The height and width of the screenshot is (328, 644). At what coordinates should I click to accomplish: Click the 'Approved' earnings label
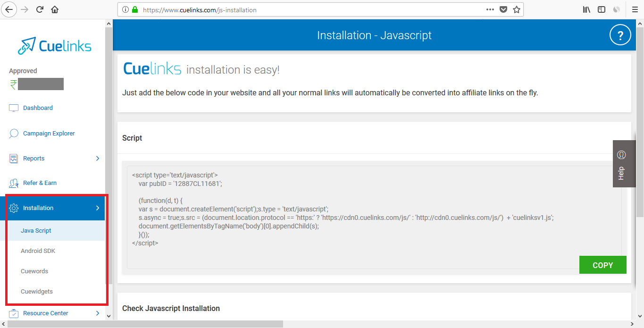23,71
